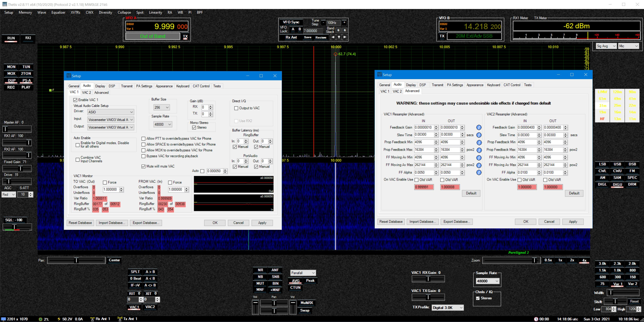Decrease the tune step with the minus button
This screenshot has height=322, width=644.
tap(323, 22)
